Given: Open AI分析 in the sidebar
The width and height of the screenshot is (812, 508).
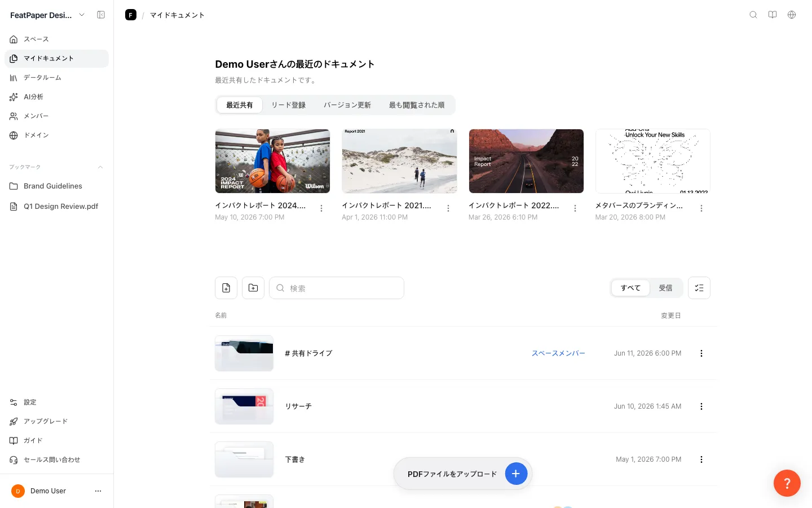Looking at the screenshot, I should point(56,97).
